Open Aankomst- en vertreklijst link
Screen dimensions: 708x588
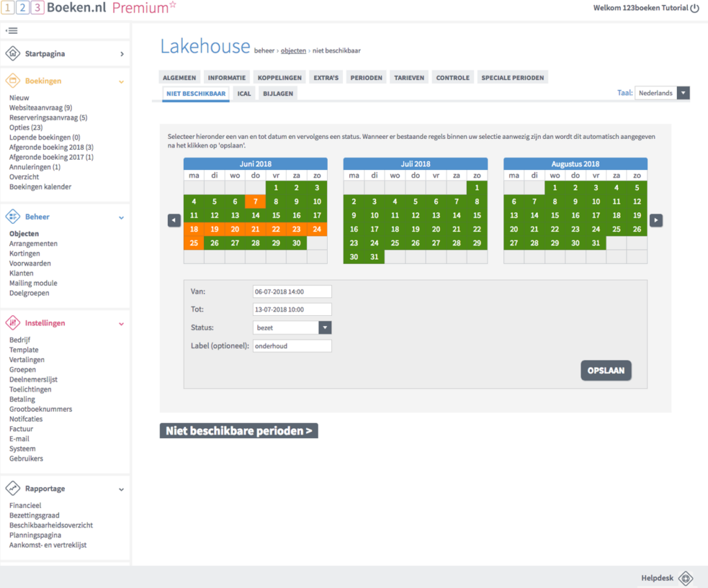[48, 545]
